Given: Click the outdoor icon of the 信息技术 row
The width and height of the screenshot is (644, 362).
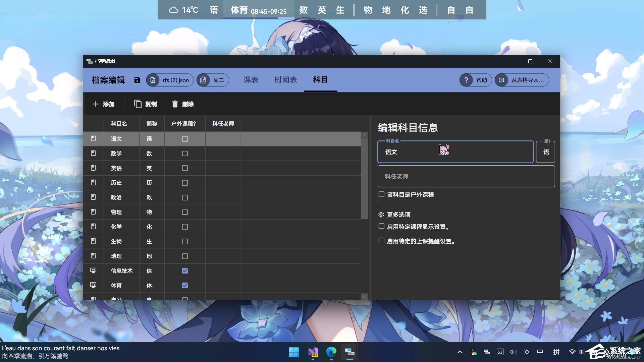Looking at the screenshot, I should coord(93,270).
